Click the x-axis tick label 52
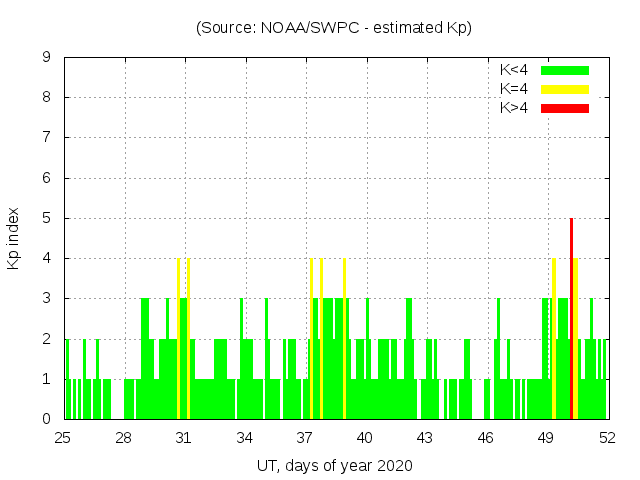640x480 pixels. pyautogui.click(x=606, y=438)
